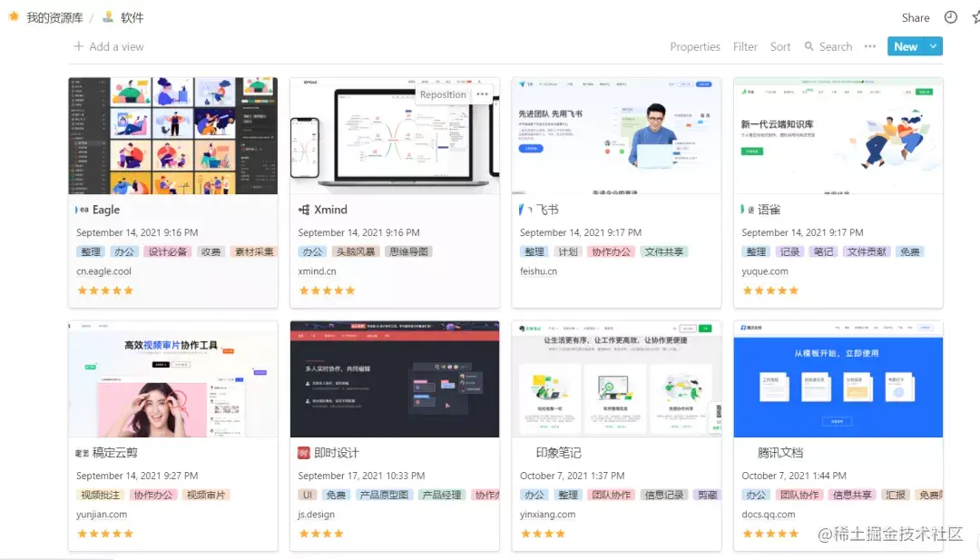
Task: Click the 语雀 card title
Action: 769,210
